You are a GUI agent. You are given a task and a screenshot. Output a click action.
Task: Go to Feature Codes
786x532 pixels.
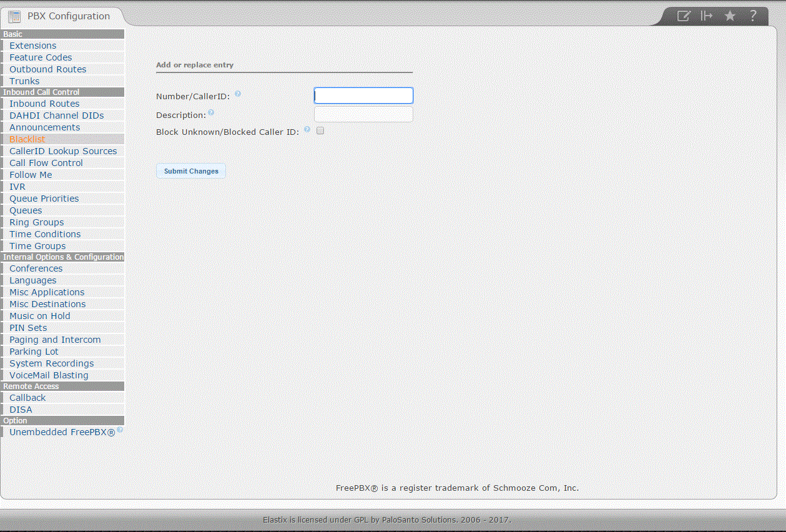point(41,57)
